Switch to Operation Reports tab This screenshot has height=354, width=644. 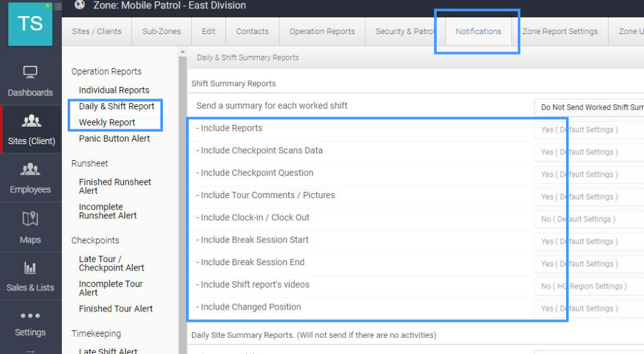322,31
